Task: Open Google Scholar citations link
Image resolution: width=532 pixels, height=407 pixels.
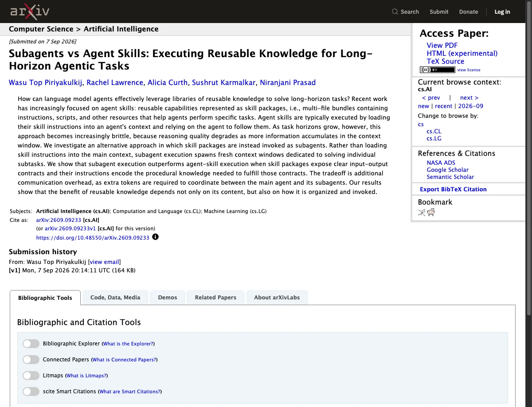Action: point(447,170)
